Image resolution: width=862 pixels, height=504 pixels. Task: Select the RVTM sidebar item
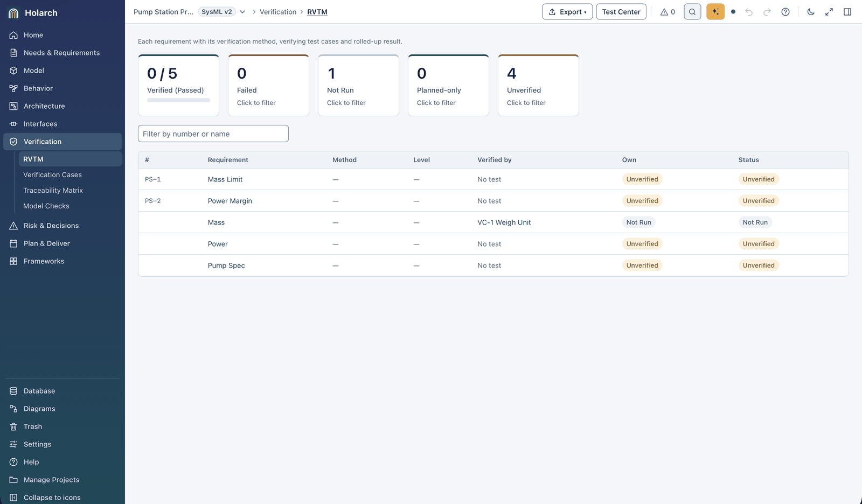(70, 159)
